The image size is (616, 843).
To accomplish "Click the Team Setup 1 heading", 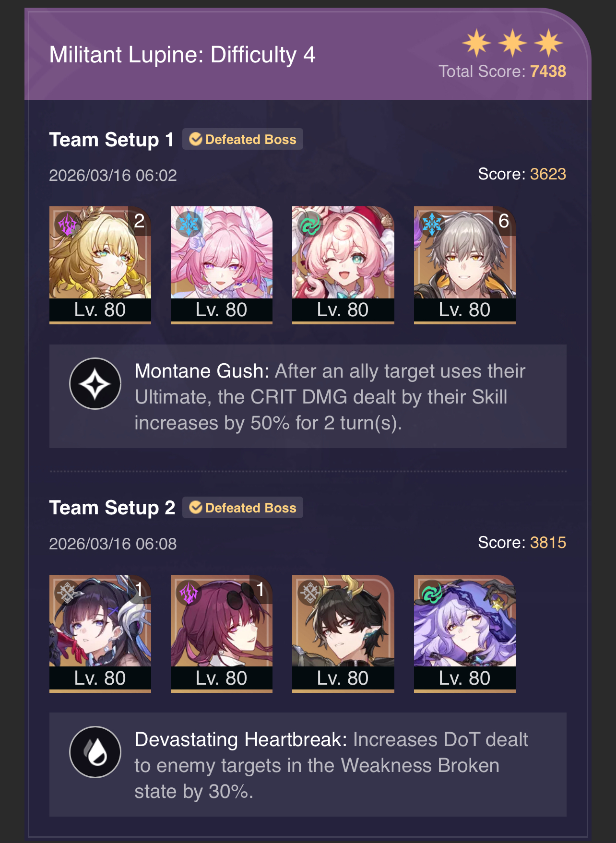I will 111,140.
